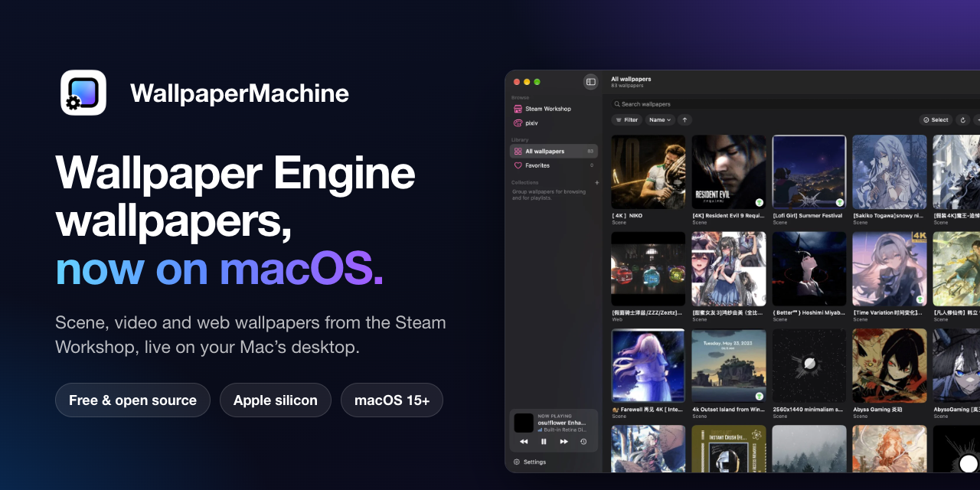Viewport: 980px width, 490px height.
Task: Click the macOS 15+ pill
Action: point(392,400)
